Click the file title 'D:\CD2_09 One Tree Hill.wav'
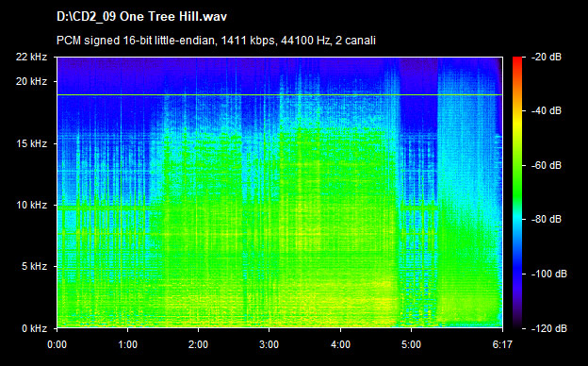The width and height of the screenshot is (588, 366). 141,17
